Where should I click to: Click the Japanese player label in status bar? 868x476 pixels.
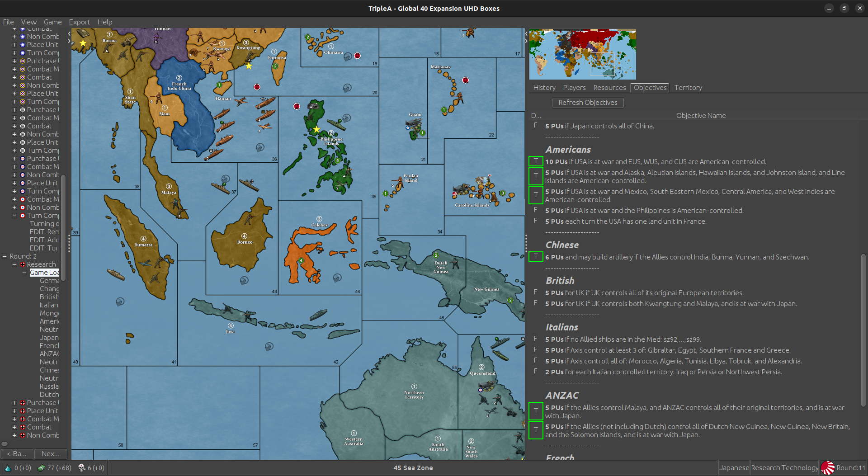(734, 468)
